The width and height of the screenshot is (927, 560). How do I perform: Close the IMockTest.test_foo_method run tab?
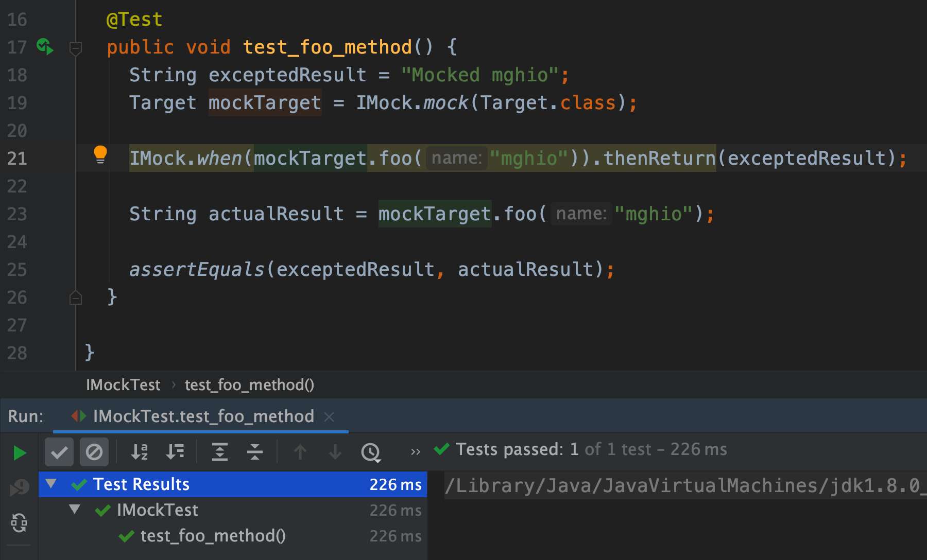coord(330,416)
